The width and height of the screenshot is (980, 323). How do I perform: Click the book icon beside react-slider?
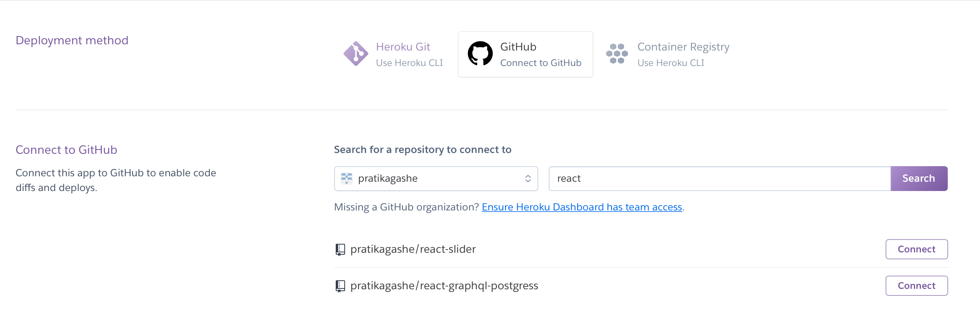pyautogui.click(x=340, y=249)
